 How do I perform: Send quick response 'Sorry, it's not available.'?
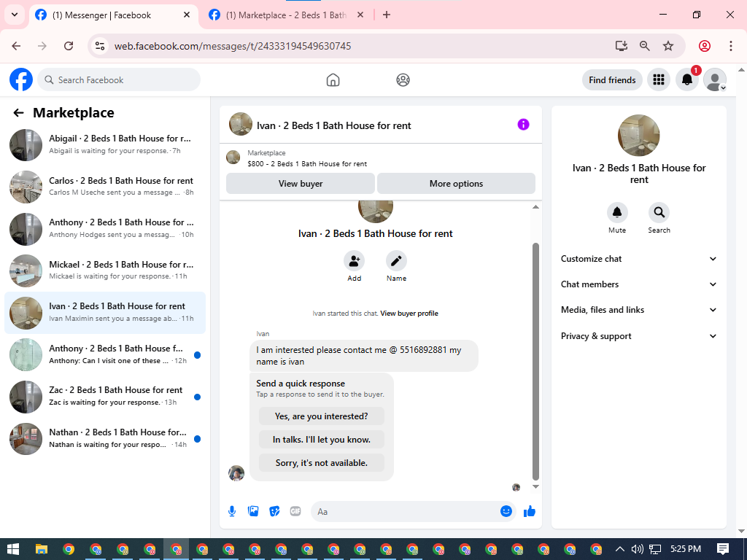click(322, 463)
